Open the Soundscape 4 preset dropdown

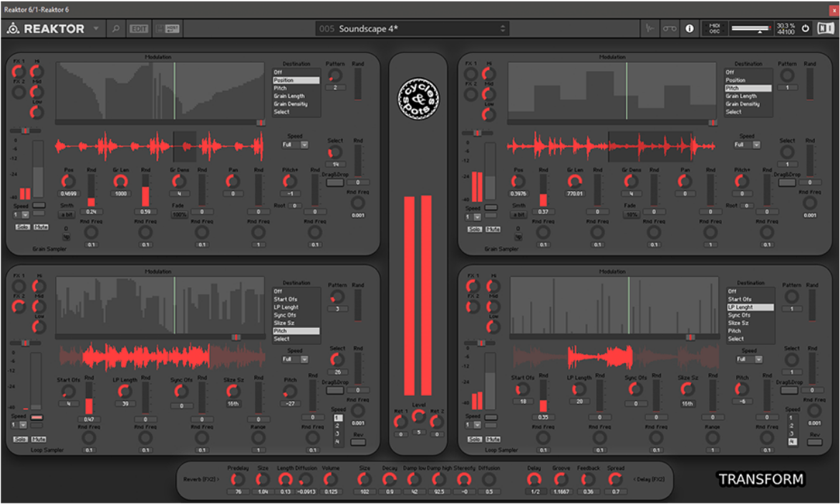[x=412, y=29]
